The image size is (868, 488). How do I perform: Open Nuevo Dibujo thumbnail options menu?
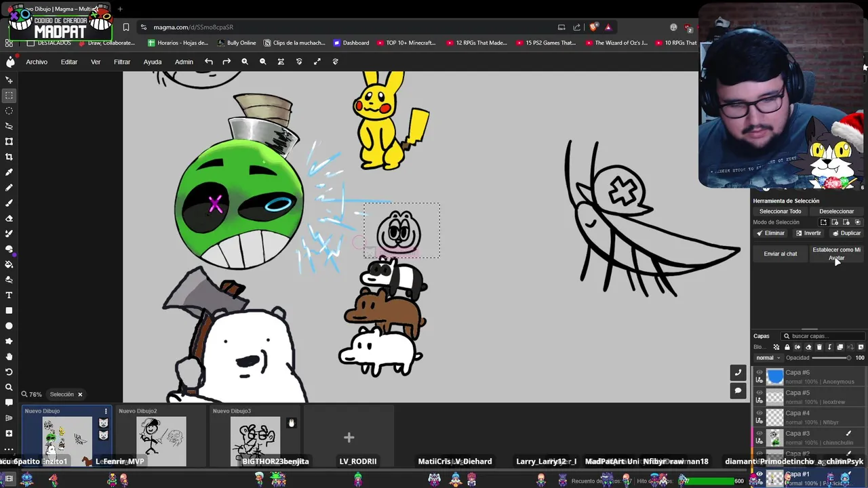pos(106,411)
